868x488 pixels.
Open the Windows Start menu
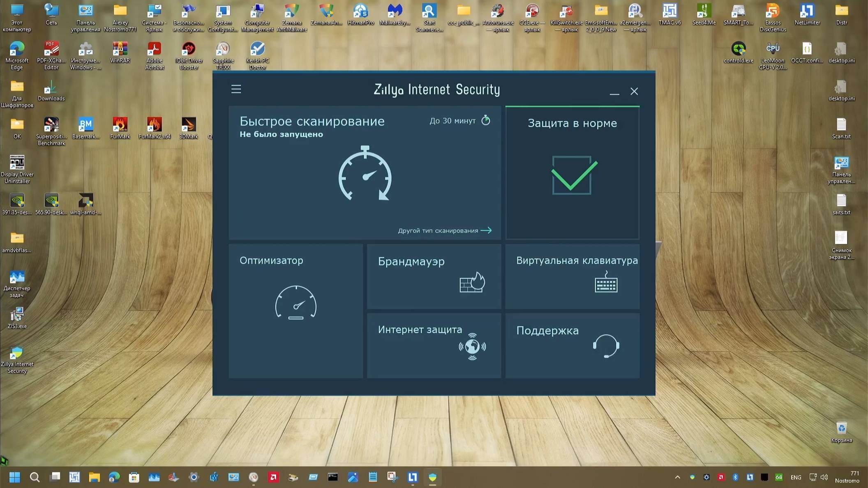coord(15,477)
